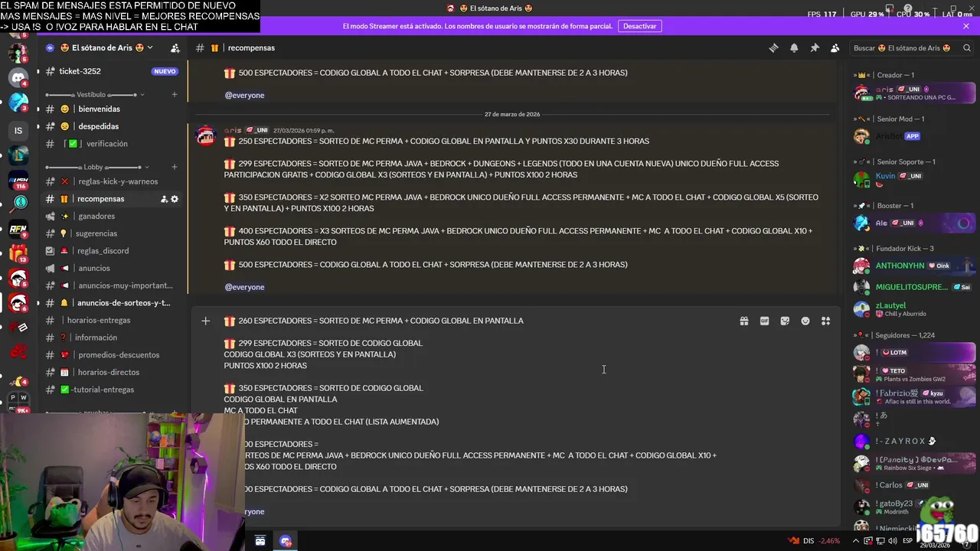Click the message text box starting 260 ESPECTADORES
This screenshot has width=980, height=551.
475,416
